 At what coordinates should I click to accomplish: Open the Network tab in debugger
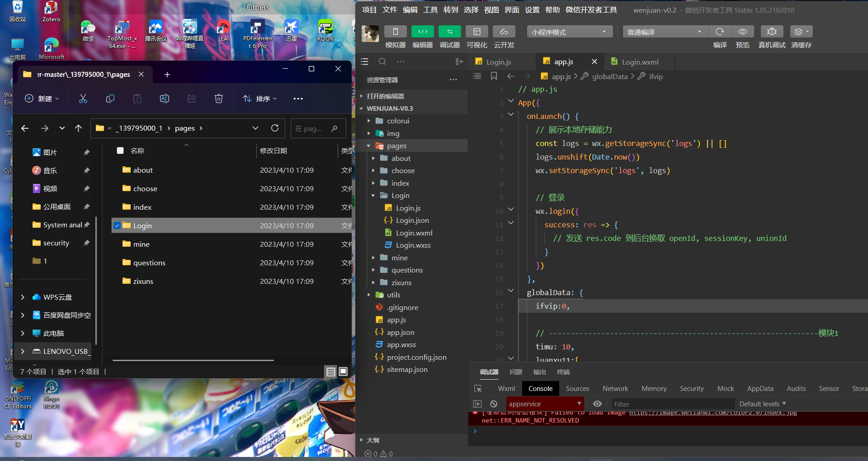point(615,389)
